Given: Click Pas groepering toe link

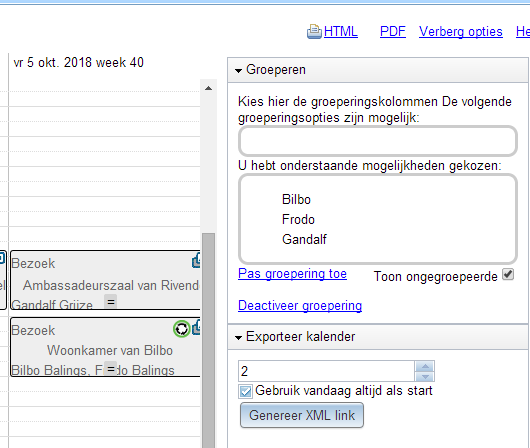Looking at the screenshot, I should (292, 274).
